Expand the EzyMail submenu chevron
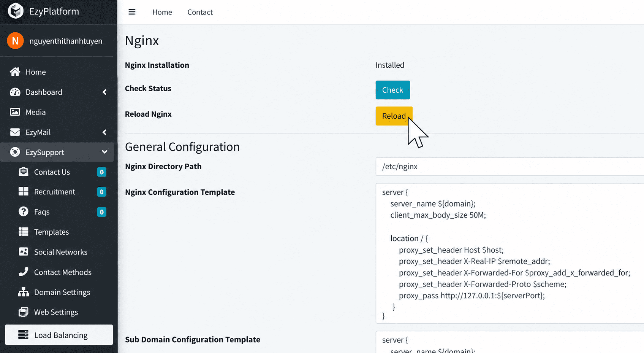Viewport: 644px width, 353px height. [104, 132]
